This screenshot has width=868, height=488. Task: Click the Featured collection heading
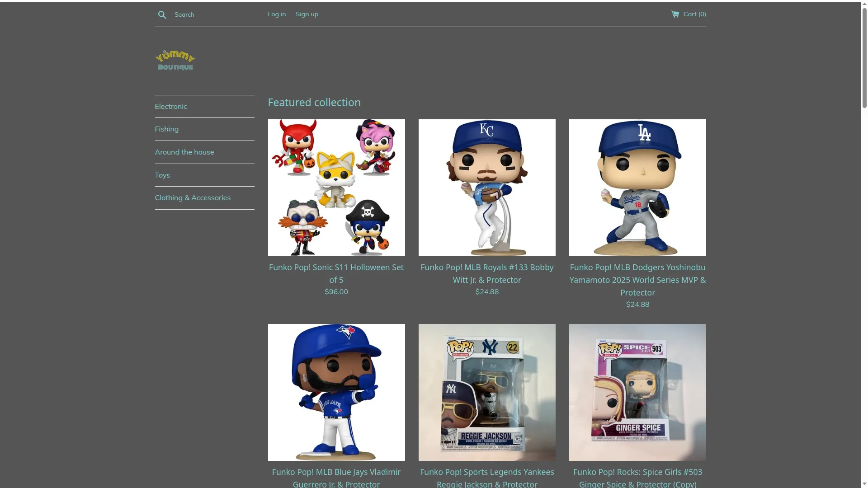pyautogui.click(x=314, y=103)
